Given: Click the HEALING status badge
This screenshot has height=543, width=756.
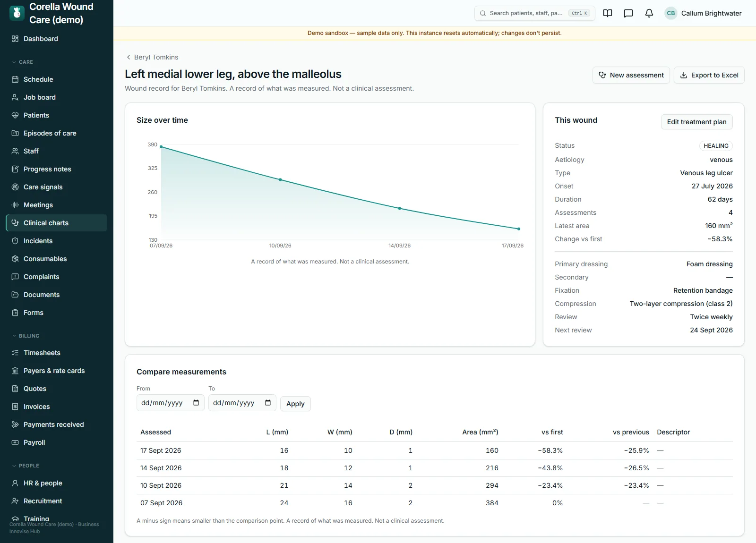Looking at the screenshot, I should [716, 146].
